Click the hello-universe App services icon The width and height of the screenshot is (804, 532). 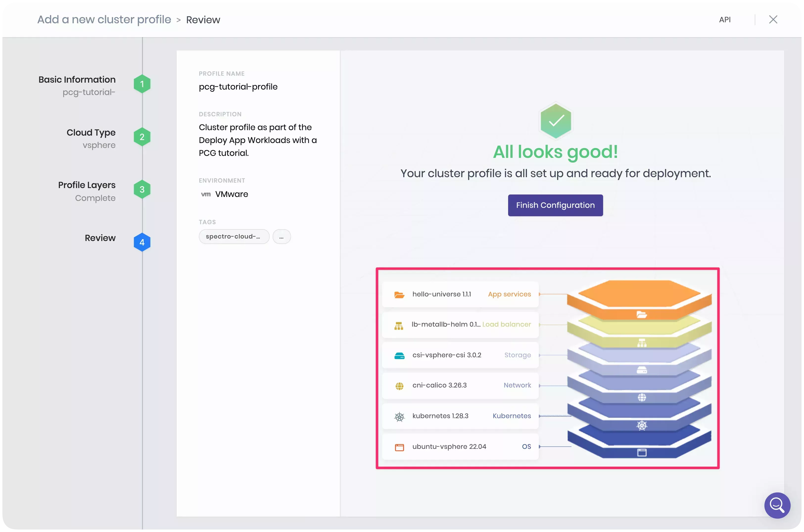(400, 294)
